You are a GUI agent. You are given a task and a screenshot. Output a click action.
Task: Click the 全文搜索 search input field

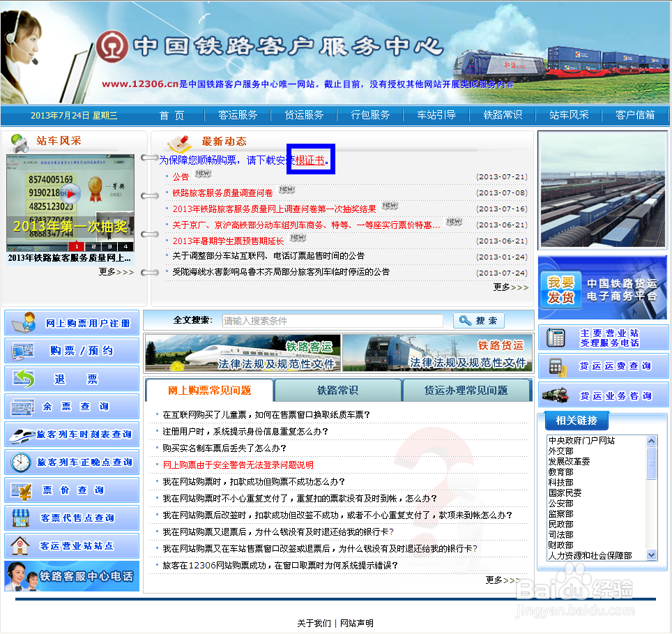tap(333, 321)
